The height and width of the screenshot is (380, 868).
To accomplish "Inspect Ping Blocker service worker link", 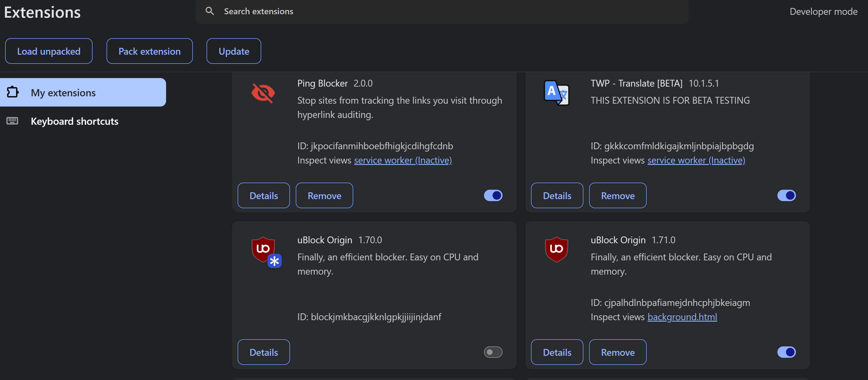I will tap(403, 160).
